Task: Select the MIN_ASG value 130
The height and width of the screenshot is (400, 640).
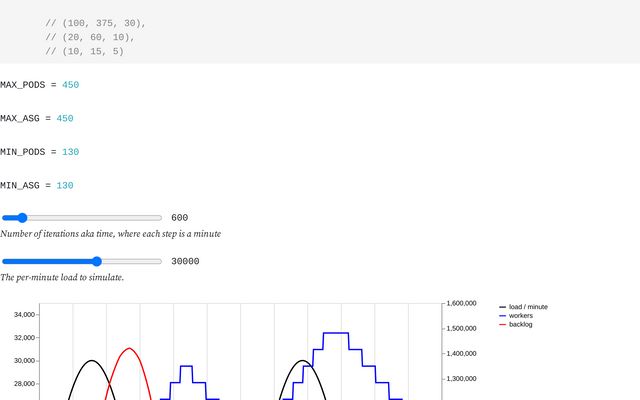Action: pos(65,186)
